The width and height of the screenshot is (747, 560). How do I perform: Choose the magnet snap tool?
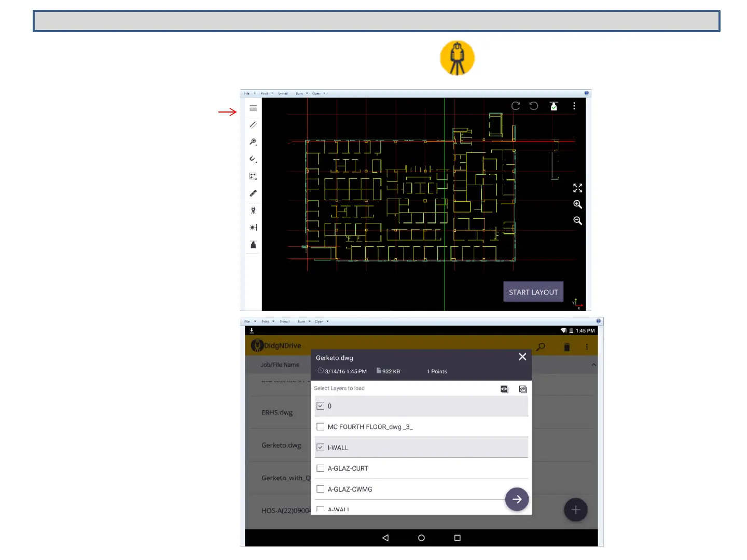[253, 159]
